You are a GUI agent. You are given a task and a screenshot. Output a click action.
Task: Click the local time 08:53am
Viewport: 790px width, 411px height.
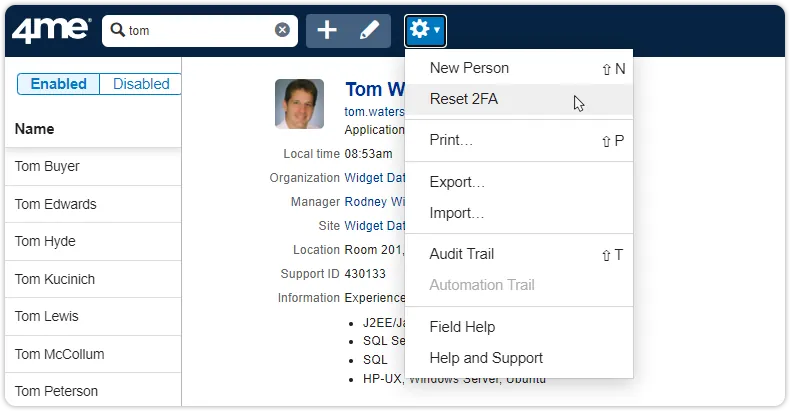[x=368, y=154]
